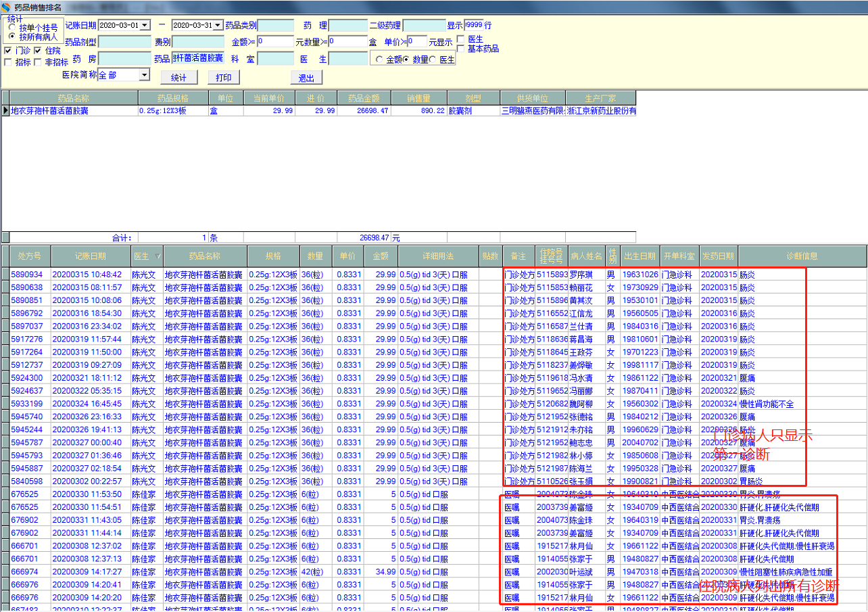
Task: Focus the 科室 input field
Action: coord(276,59)
